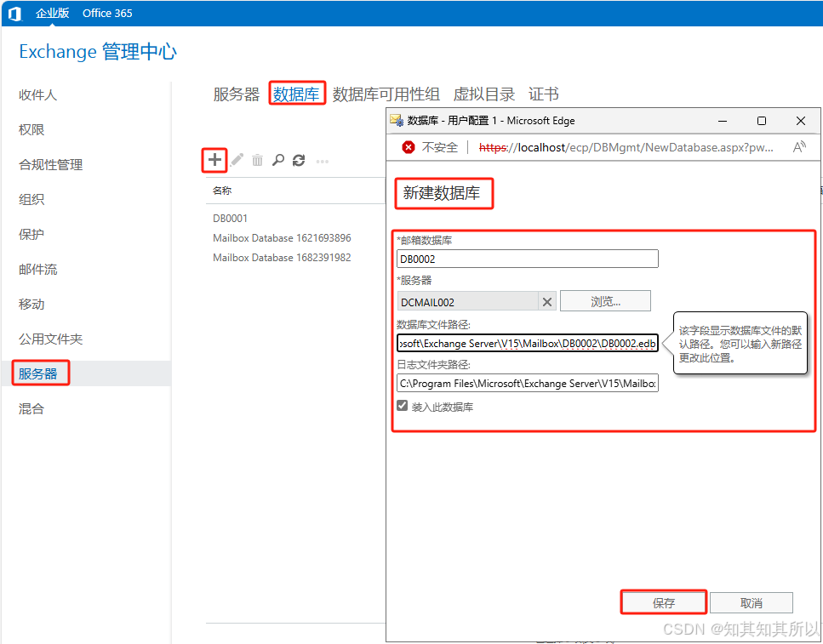Select 收件人 in the left navigation
Viewport: 823px width, 644px height.
[37, 95]
